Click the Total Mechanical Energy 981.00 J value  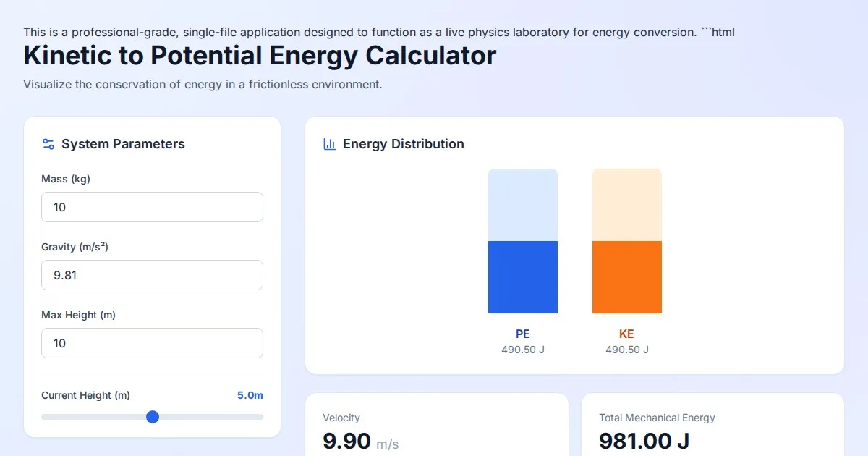[x=644, y=440]
